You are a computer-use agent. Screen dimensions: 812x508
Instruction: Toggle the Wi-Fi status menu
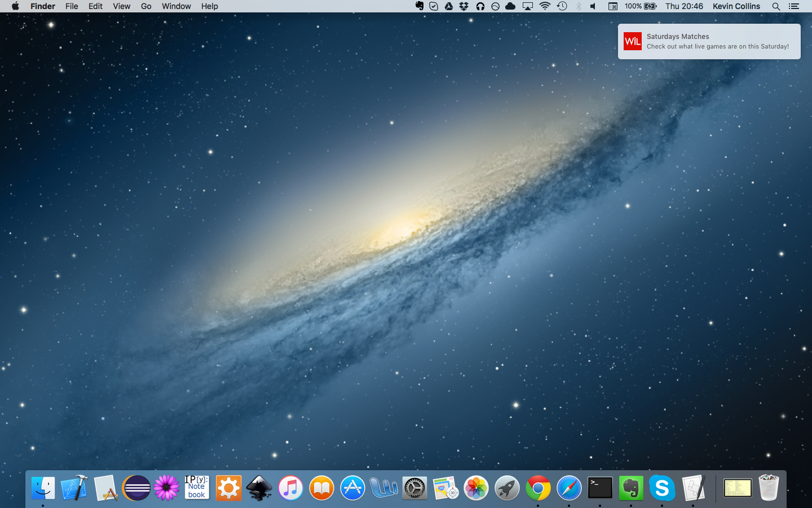[545, 6]
